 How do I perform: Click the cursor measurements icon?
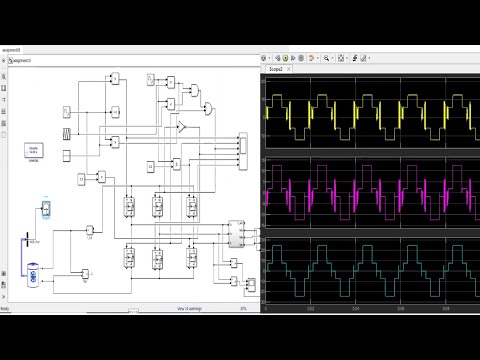coord(363,58)
